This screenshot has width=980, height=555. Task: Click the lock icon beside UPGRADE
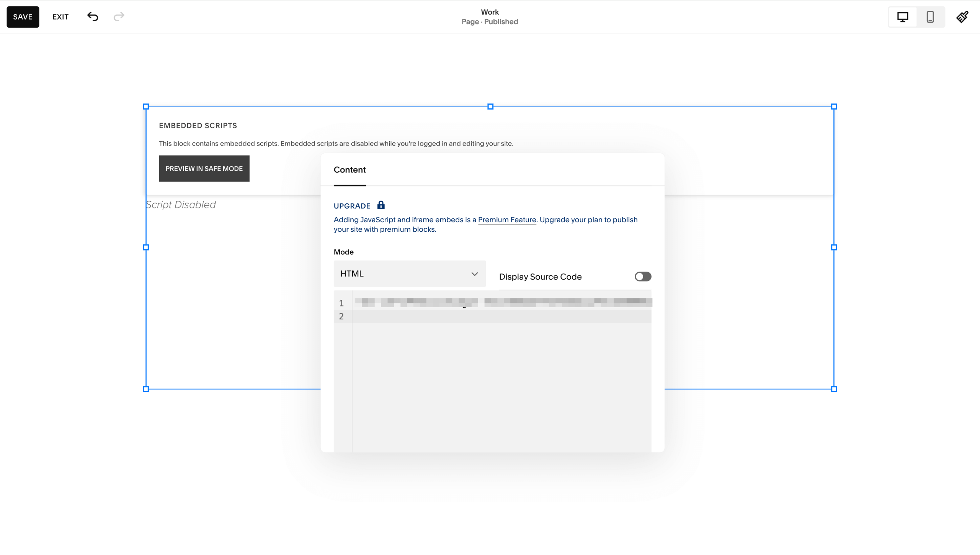coord(381,205)
